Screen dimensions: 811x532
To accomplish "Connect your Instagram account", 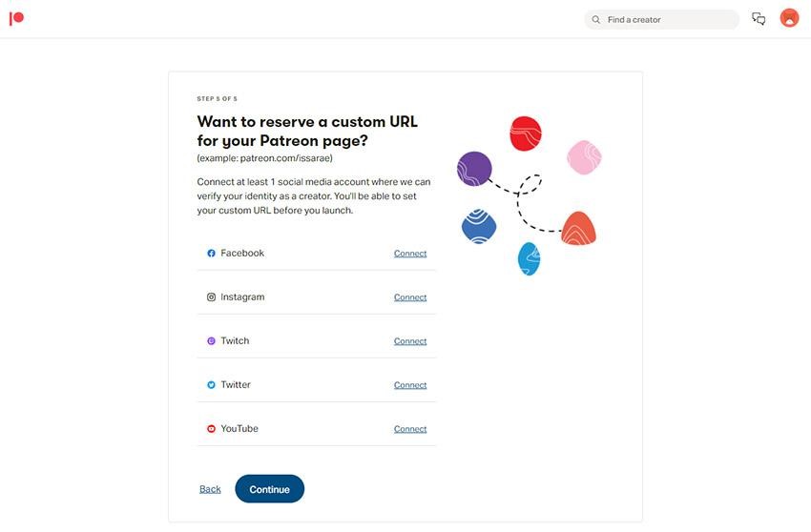I will tap(410, 297).
